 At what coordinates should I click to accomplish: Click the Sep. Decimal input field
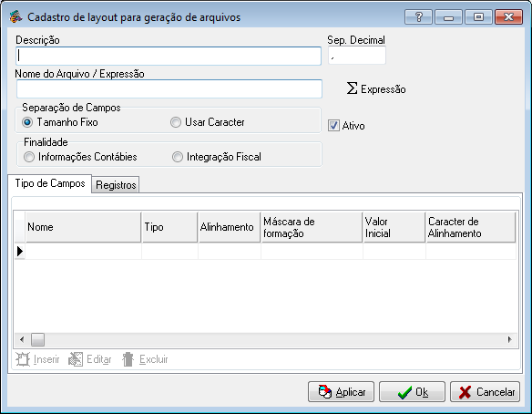[x=357, y=56]
